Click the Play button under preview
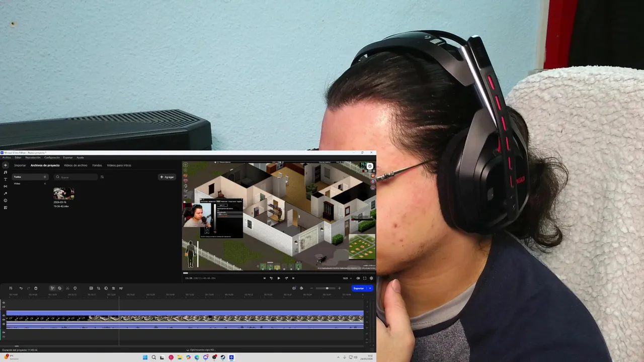This screenshot has height=362, width=644. (x=279, y=278)
